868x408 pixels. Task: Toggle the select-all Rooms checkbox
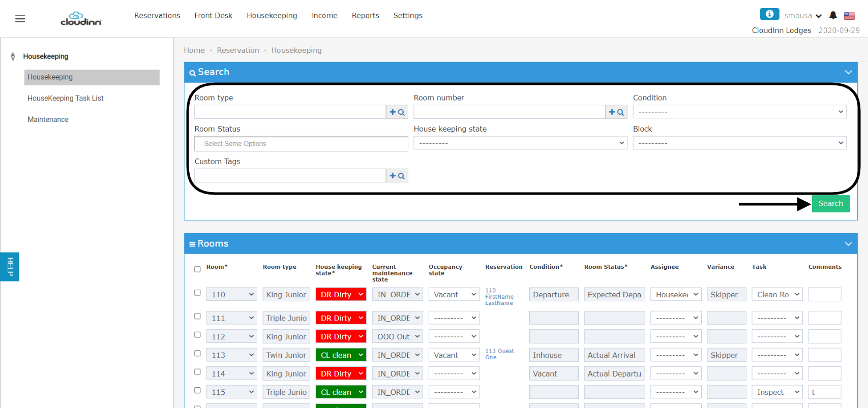click(x=197, y=269)
